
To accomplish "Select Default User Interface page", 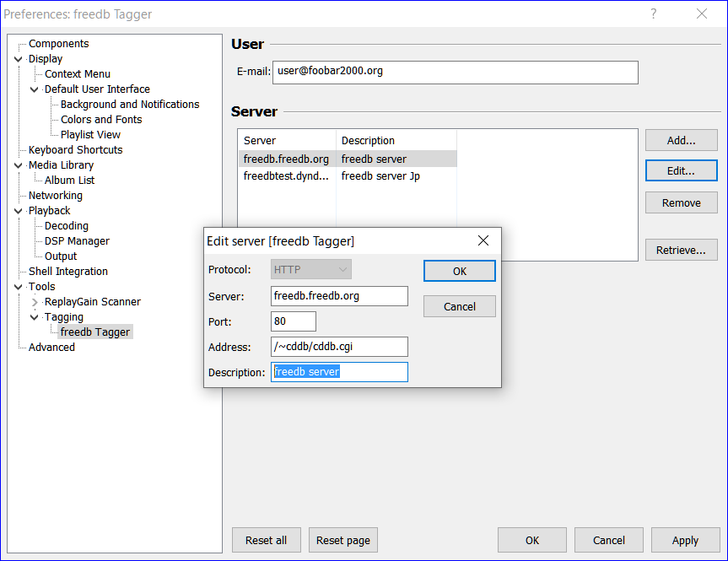I will coord(97,89).
